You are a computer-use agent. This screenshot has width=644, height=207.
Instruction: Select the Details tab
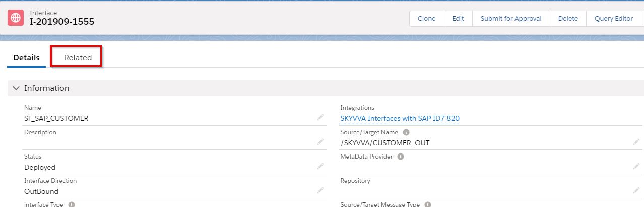click(26, 58)
